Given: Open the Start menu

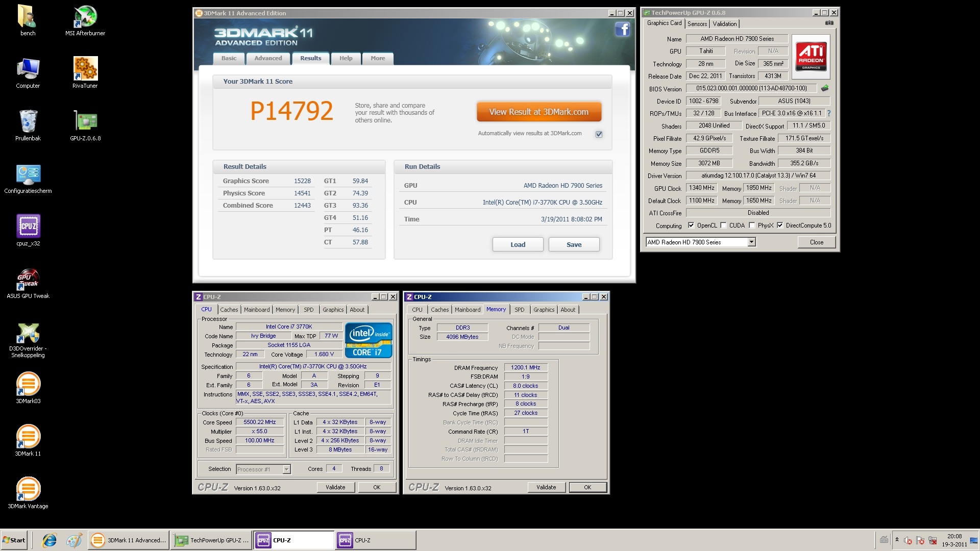Looking at the screenshot, I should pyautogui.click(x=14, y=540).
